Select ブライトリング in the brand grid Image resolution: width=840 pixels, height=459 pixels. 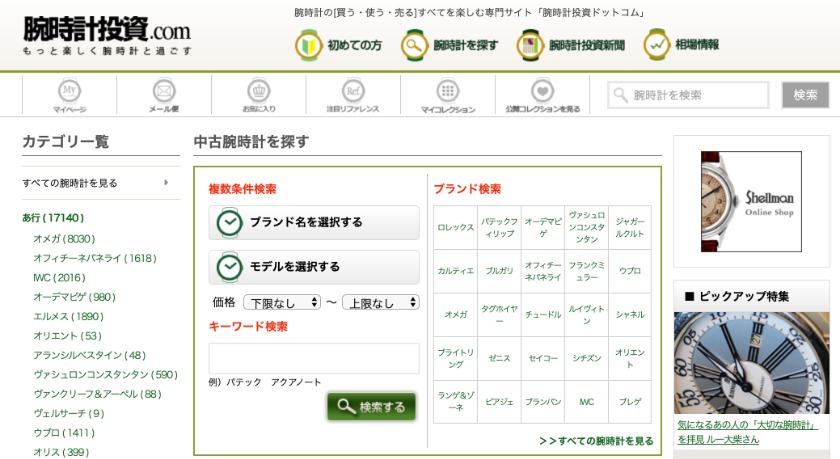pos(455,358)
